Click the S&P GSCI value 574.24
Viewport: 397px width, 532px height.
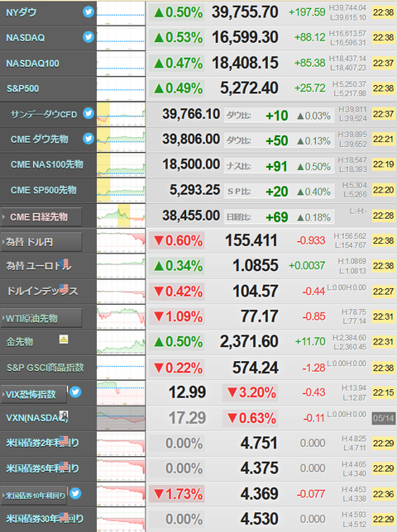coord(256,368)
